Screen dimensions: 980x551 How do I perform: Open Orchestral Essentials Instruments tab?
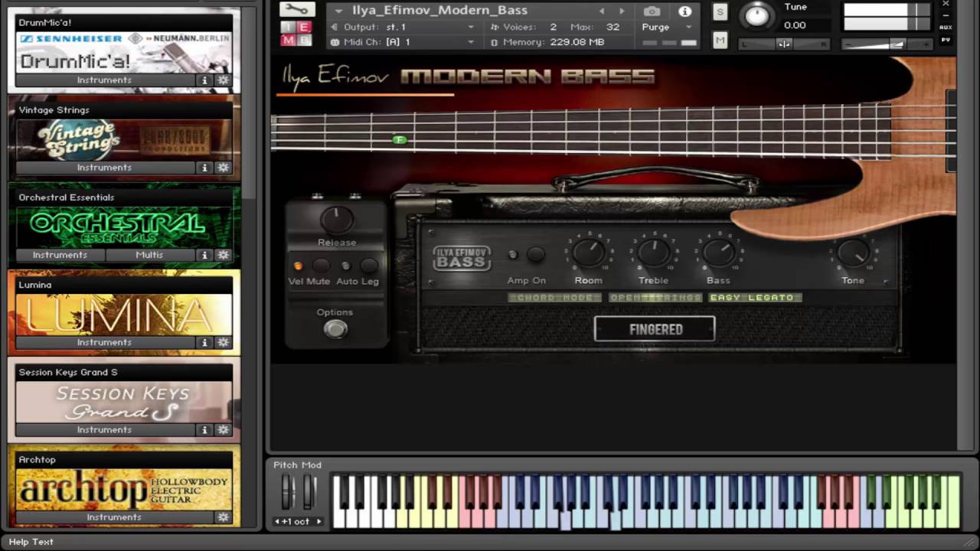coord(60,255)
